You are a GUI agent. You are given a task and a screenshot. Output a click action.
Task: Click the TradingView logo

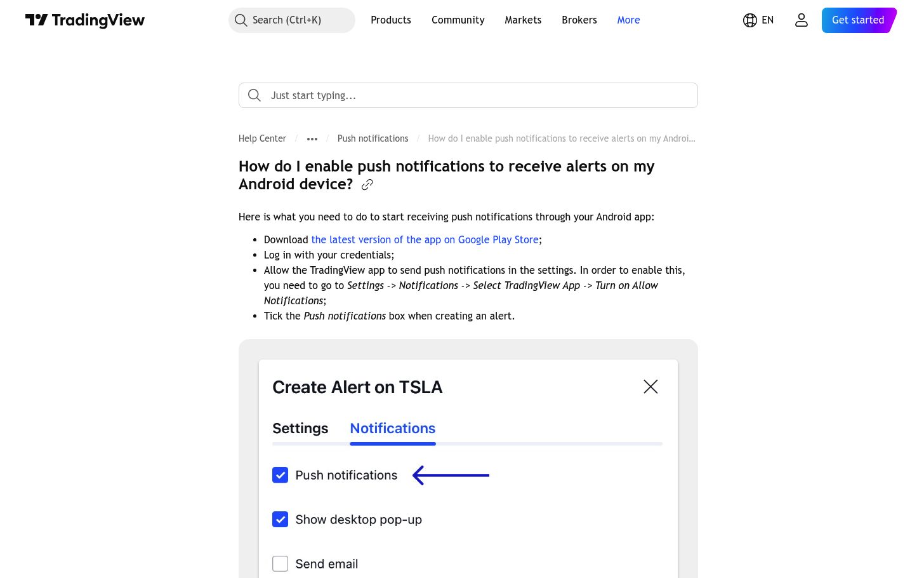pos(85,20)
